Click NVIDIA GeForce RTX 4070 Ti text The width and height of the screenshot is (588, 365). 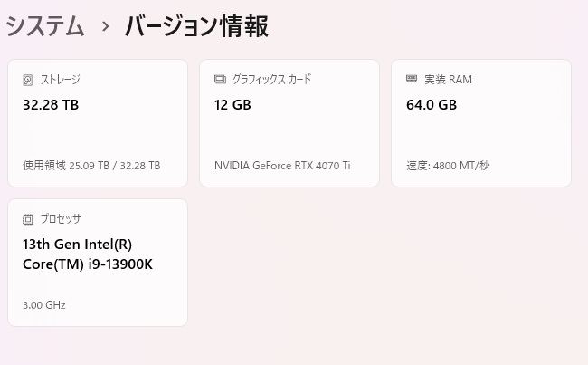pos(282,166)
